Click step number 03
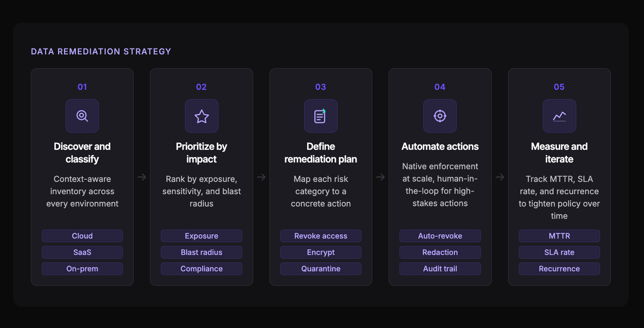The image size is (644, 328). pos(321,87)
